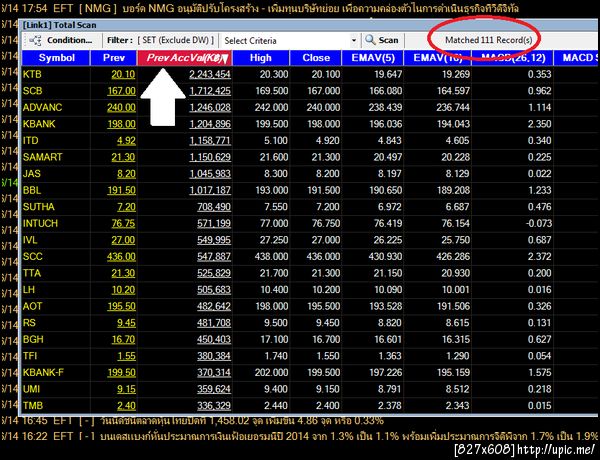Select the BBL symbol
The image size is (600, 460).
pos(32,190)
